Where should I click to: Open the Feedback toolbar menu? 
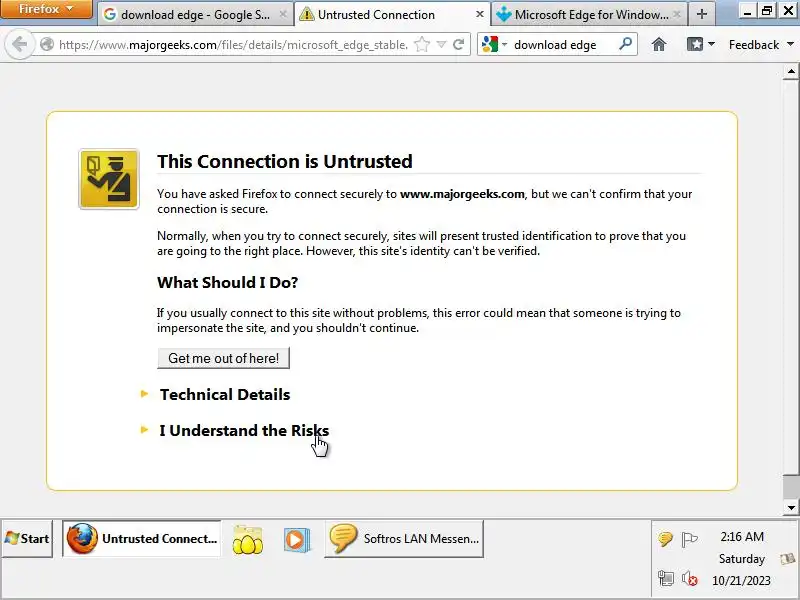[x=761, y=45]
